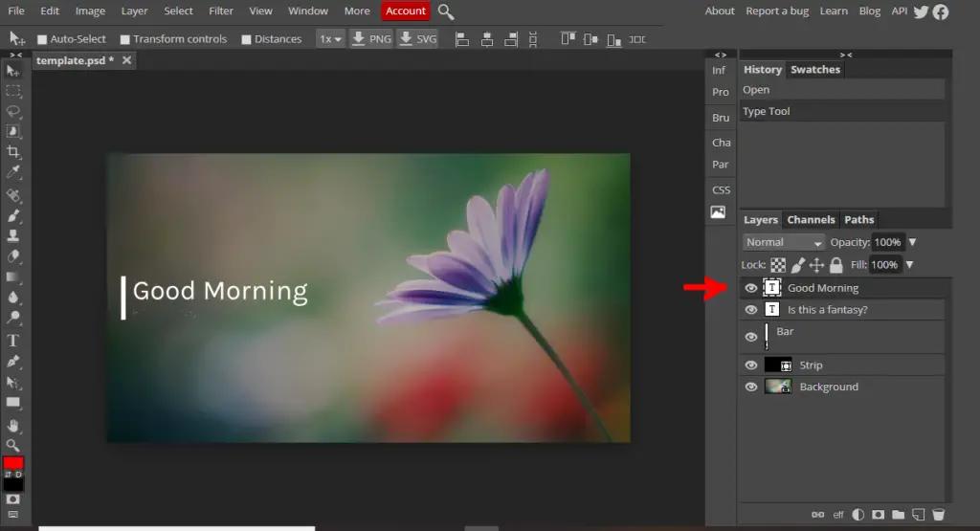Select the Blur tool droplet icon
Screen dimensions: 980x531
(12, 297)
